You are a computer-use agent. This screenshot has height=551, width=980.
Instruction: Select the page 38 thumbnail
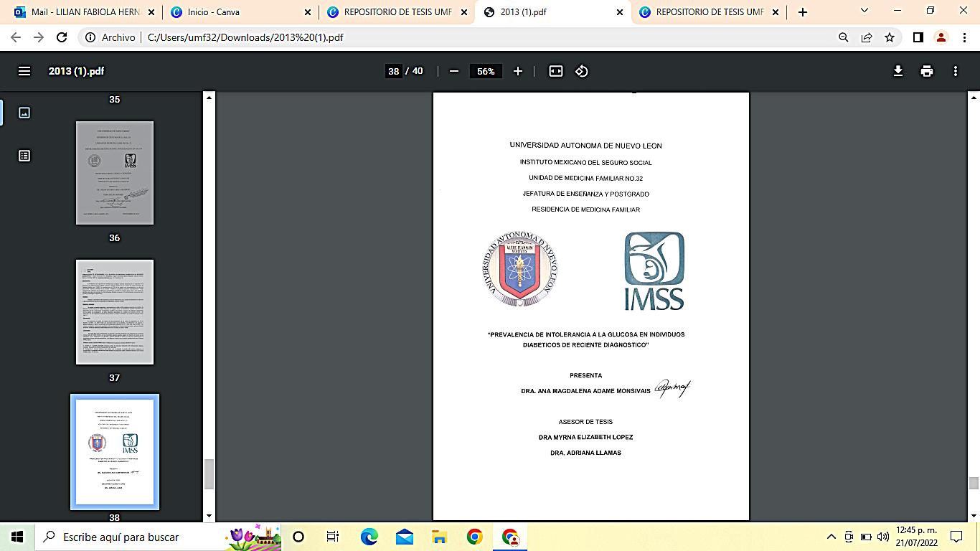pos(115,452)
